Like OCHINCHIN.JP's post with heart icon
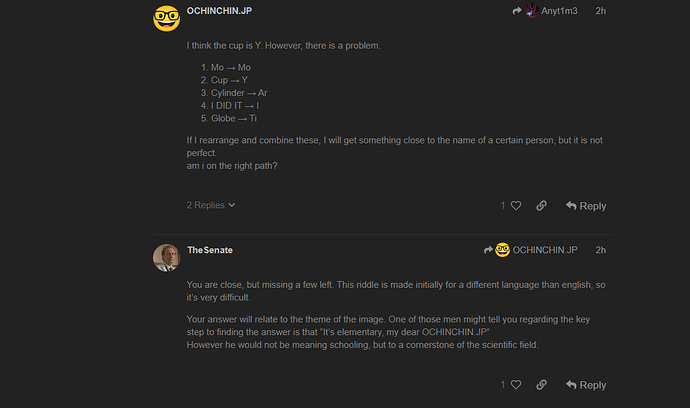This screenshot has width=690, height=408. [x=516, y=206]
